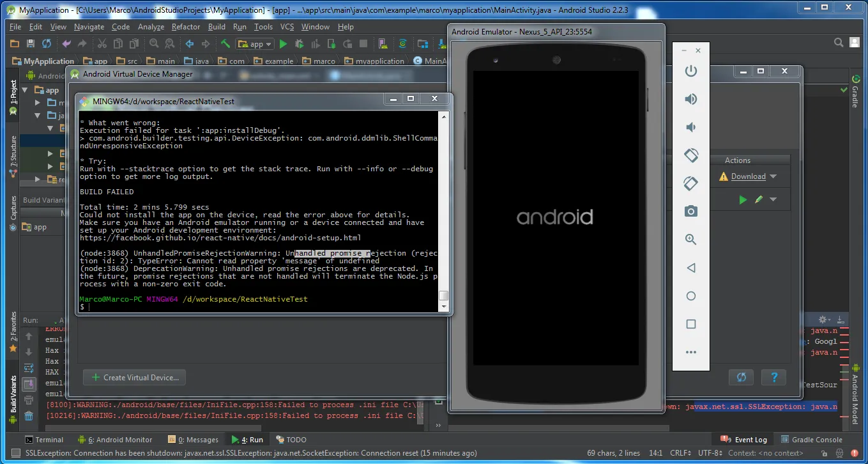The image size is (868, 464).
Task: Power off the emulator with the power icon
Action: pyautogui.click(x=690, y=71)
